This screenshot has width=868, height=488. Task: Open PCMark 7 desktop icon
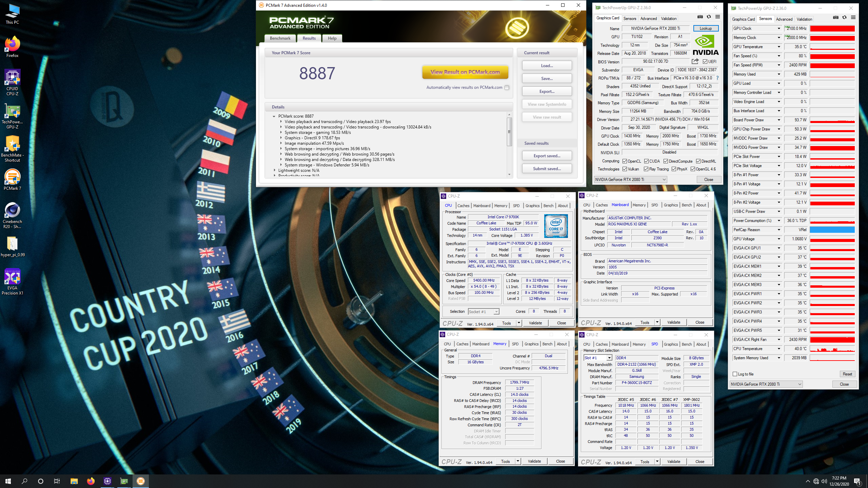pos(13,180)
